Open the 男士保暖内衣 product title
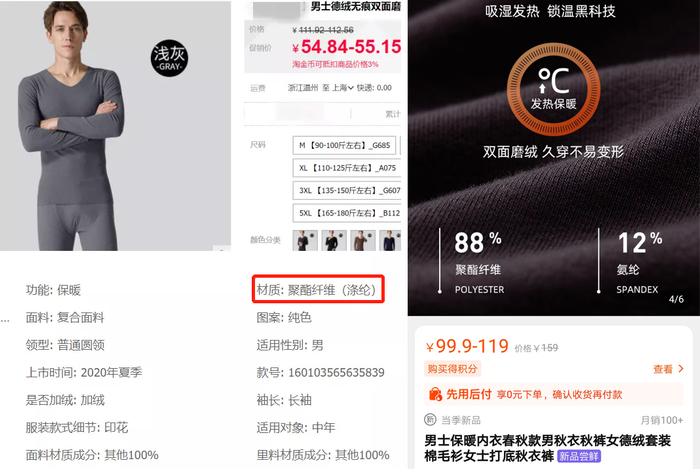This screenshot has height=469, width=700. [x=547, y=448]
